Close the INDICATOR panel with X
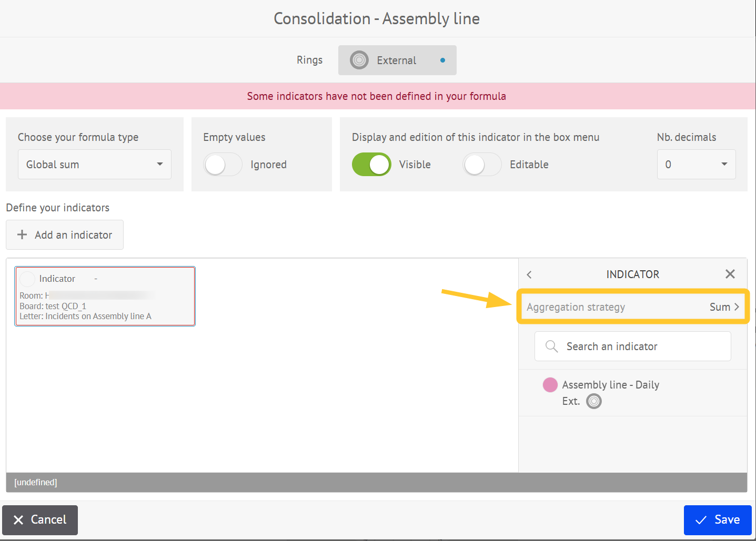The width and height of the screenshot is (756, 541). pos(730,274)
